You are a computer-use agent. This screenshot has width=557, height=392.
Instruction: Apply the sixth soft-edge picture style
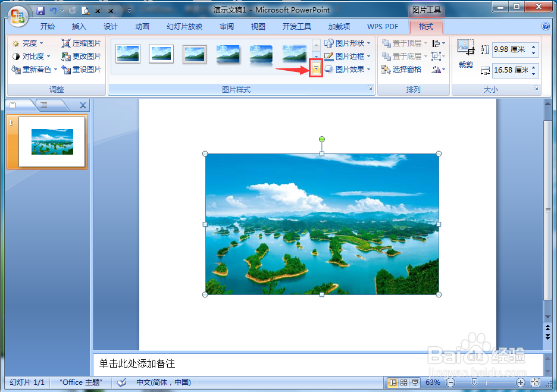[295, 54]
